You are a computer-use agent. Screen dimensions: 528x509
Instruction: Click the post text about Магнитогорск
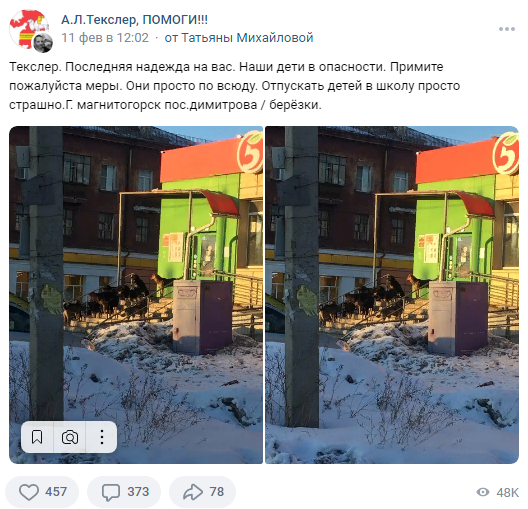[x=234, y=86]
